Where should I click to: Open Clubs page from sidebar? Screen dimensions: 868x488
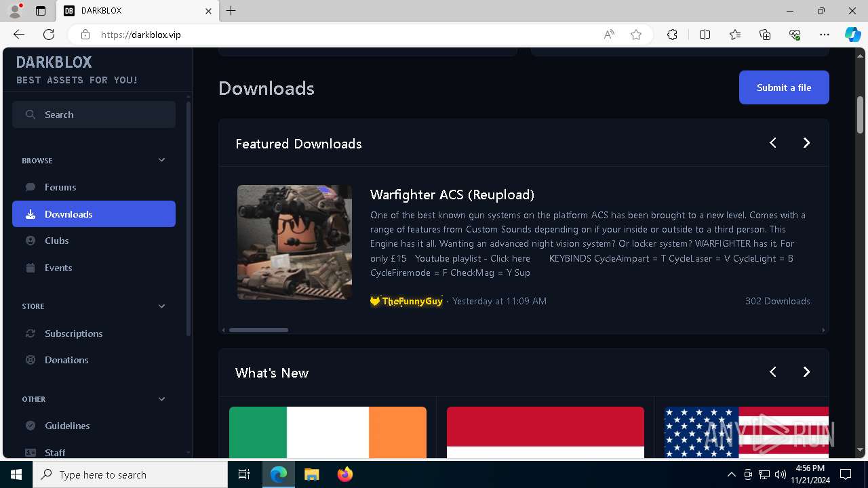94,241
